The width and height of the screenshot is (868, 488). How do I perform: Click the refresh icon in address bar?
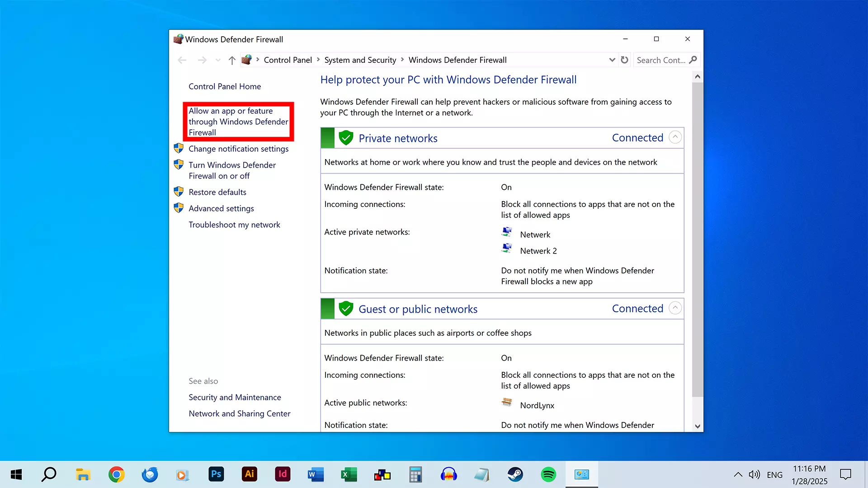[624, 60]
